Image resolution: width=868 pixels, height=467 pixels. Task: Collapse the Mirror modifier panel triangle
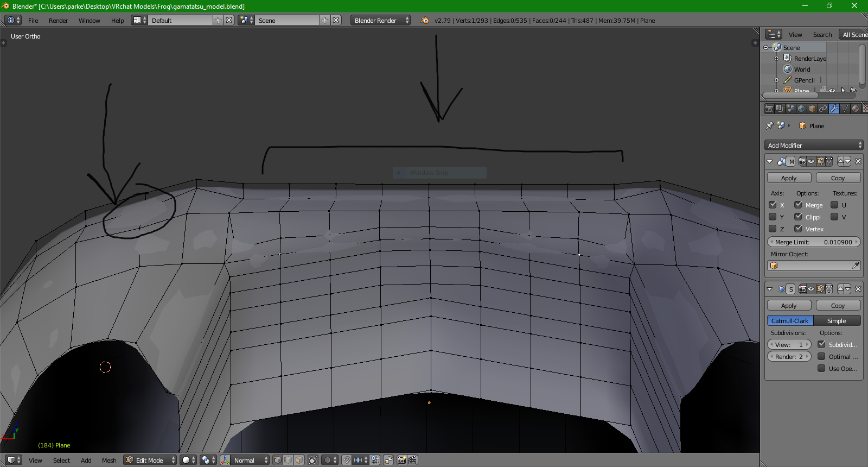pos(770,161)
